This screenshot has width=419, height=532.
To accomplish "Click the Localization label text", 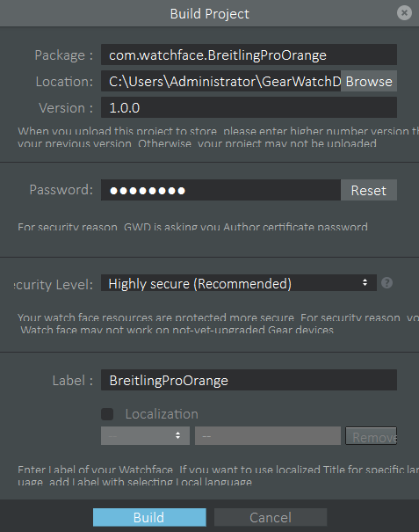I will (162, 414).
